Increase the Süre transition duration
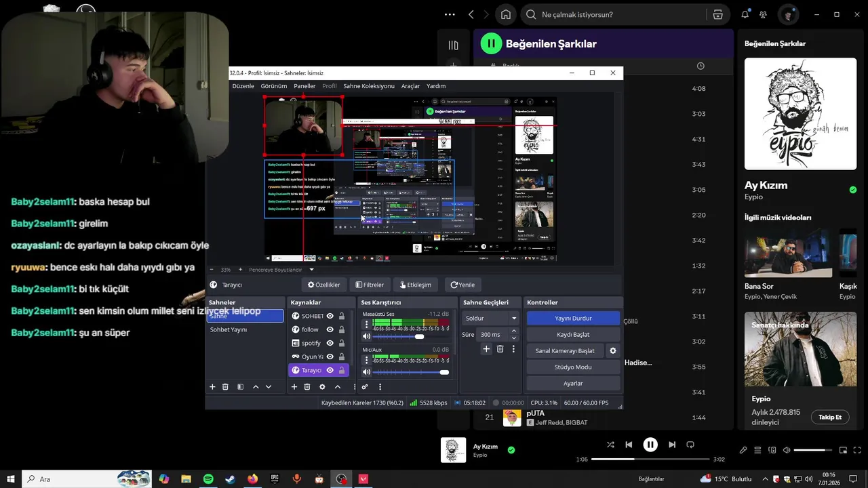This screenshot has width=868, height=488. tap(514, 331)
